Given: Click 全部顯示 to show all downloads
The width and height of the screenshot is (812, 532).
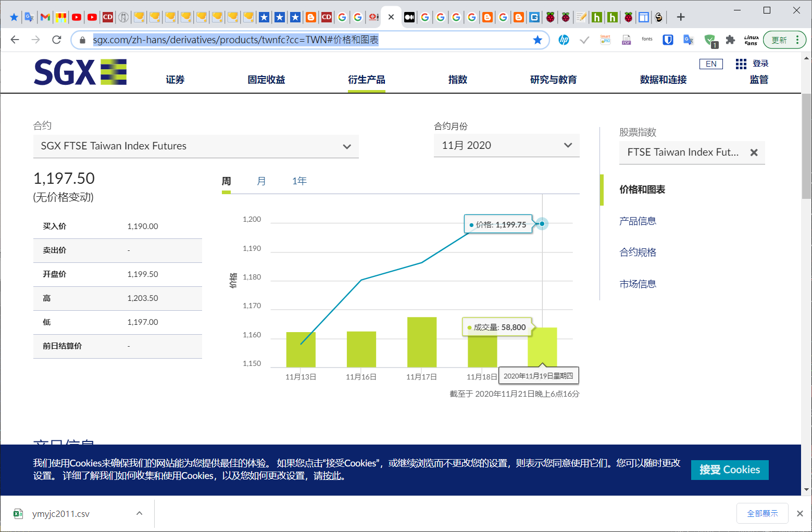Looking at the screenshot, I should pyautogui.click(x=763, y=513).
